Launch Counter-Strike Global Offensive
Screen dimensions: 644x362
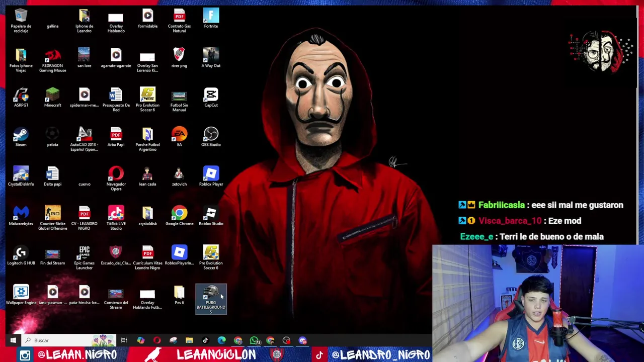pos(52,219)
